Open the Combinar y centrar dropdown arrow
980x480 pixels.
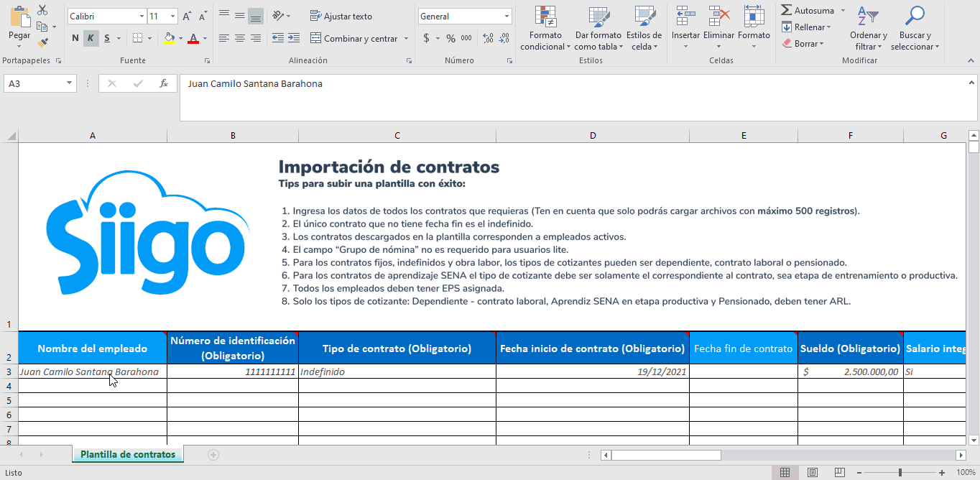pos(406,39)
